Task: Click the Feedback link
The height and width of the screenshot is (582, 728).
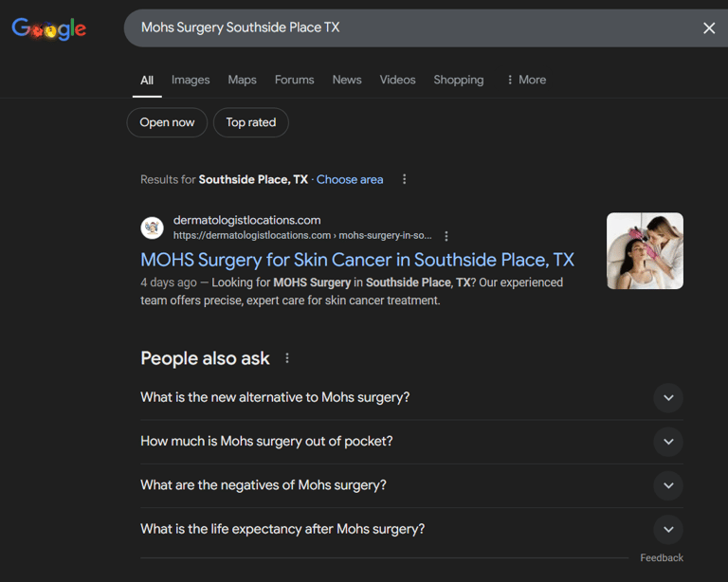Action: pos(661,558)
